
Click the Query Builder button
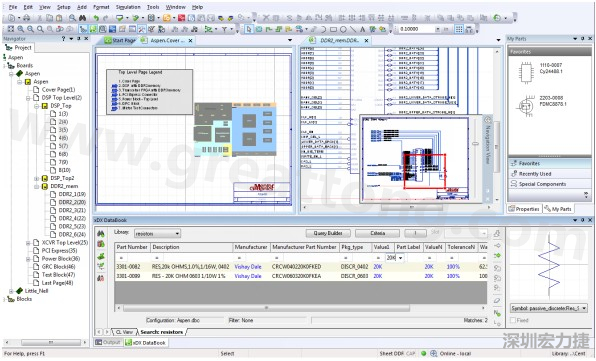click(328, 233)
